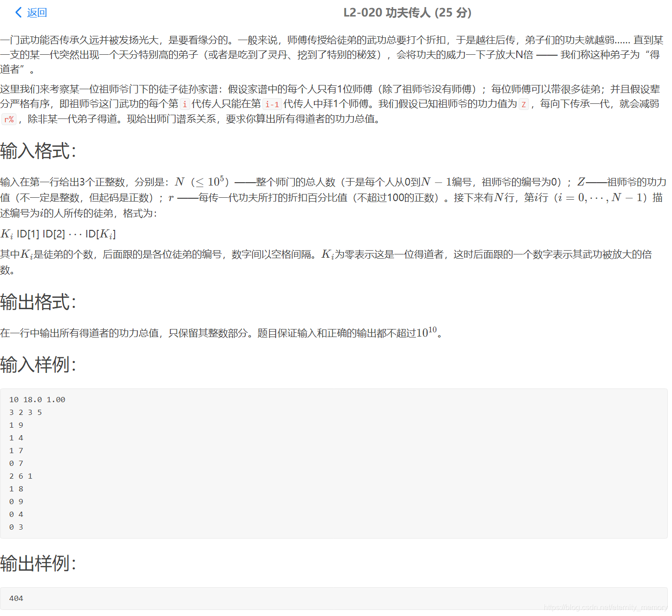Click the sample output value 404

tap(16, 598)
